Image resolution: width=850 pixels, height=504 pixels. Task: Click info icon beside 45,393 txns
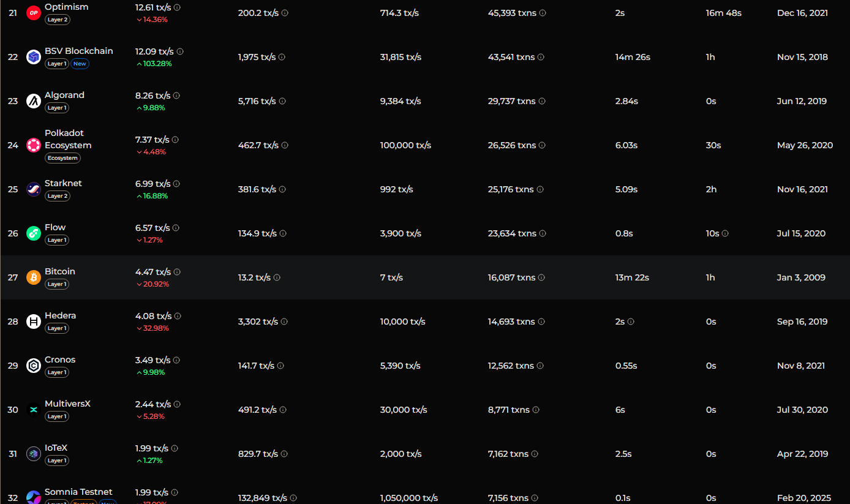(543, 13)
